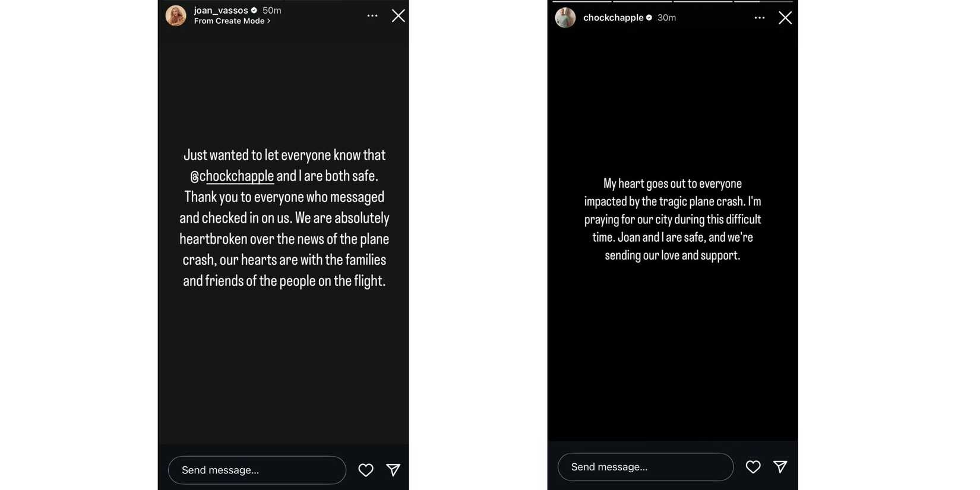Click the joan_vassos username

[x=221, y=10]
